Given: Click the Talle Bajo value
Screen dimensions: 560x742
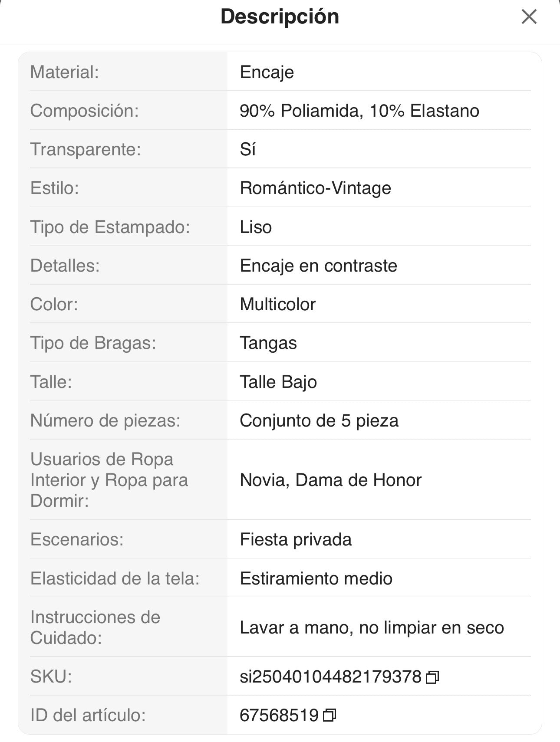Looking at the screenshot, I should click(x=278, y=382).
